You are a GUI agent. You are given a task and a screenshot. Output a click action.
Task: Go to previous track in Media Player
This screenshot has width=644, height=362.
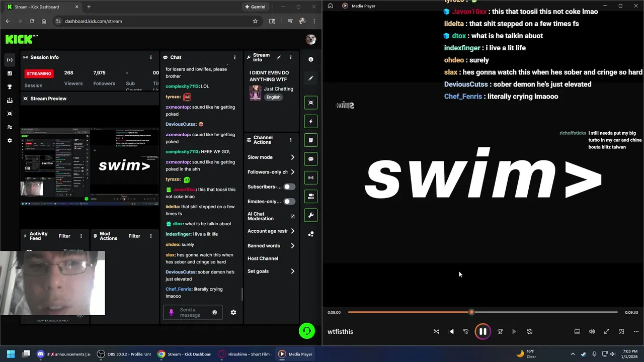(451, 331)
